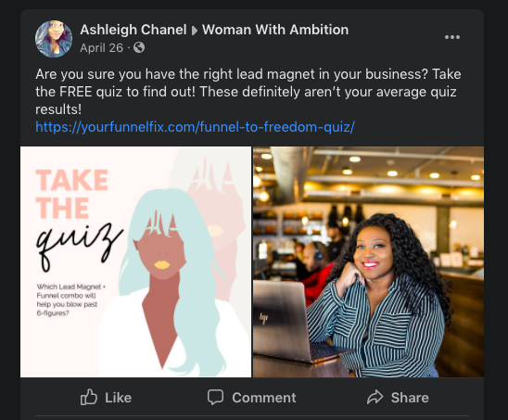Visit the Woman With Ambition group

pos(275,30)
